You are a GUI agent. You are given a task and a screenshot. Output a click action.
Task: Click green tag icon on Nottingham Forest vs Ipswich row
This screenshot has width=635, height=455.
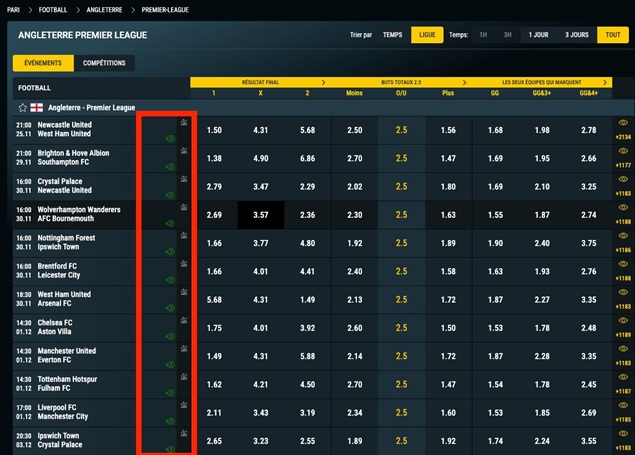[x=170, y=252]
